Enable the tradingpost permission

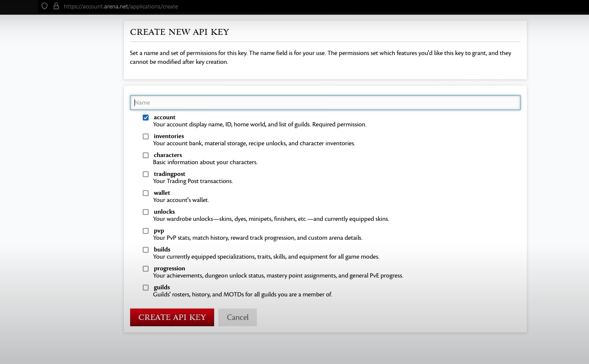tap(146, 174)
